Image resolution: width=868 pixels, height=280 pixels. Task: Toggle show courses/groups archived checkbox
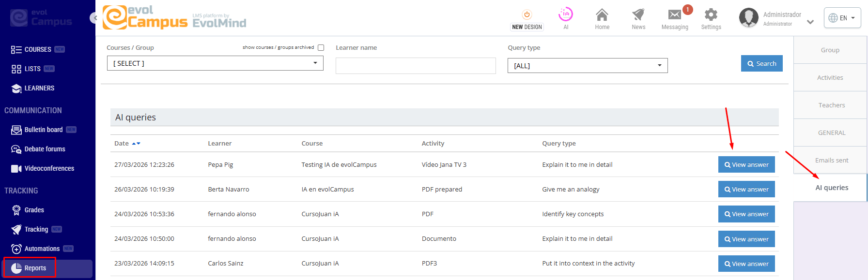point(321,47)
